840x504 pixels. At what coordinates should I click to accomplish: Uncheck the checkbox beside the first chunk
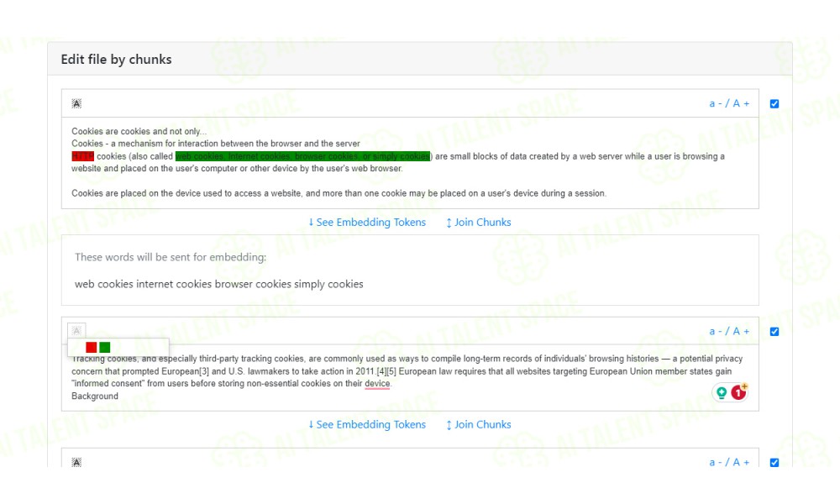pyautogui.click(x=774, y=104)
